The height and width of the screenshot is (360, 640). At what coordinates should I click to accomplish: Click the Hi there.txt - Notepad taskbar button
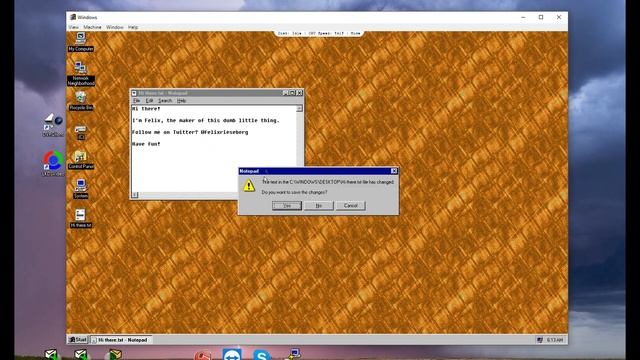[x=120, y=340]
